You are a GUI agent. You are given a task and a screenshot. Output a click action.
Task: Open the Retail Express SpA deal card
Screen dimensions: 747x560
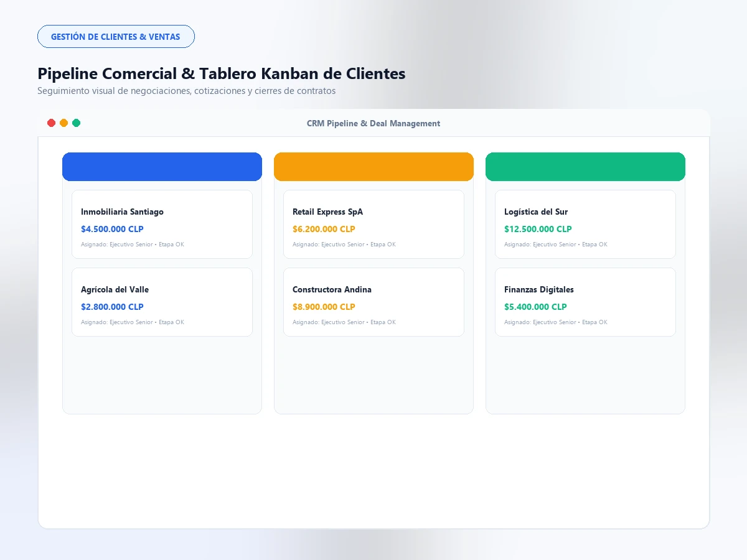pos(374,224)
